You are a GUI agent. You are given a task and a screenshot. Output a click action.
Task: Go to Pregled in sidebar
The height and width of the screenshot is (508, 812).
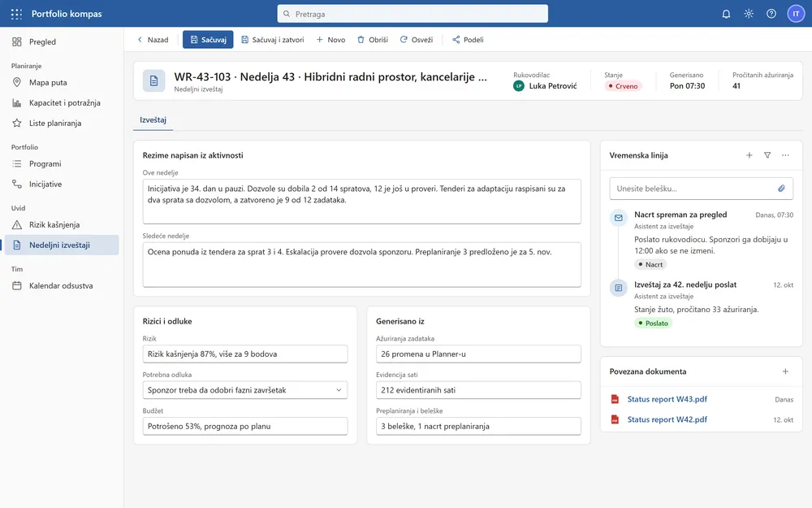[x=62, y=42]
